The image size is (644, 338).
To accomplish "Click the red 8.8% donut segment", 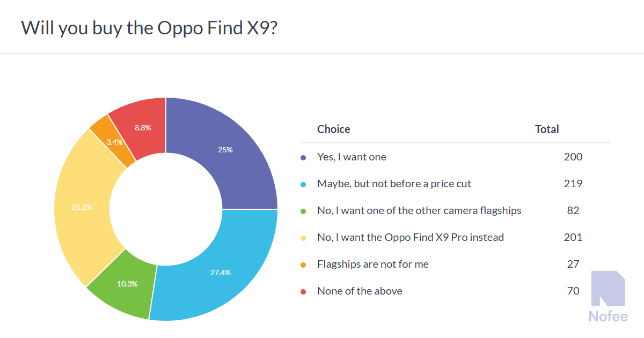I will [x=143, y=128].
